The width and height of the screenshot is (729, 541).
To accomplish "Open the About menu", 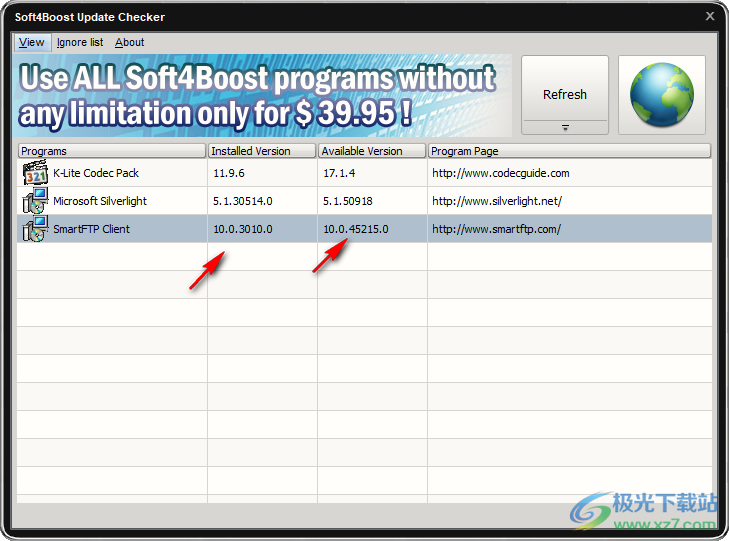I will click(x=130, y=42).
